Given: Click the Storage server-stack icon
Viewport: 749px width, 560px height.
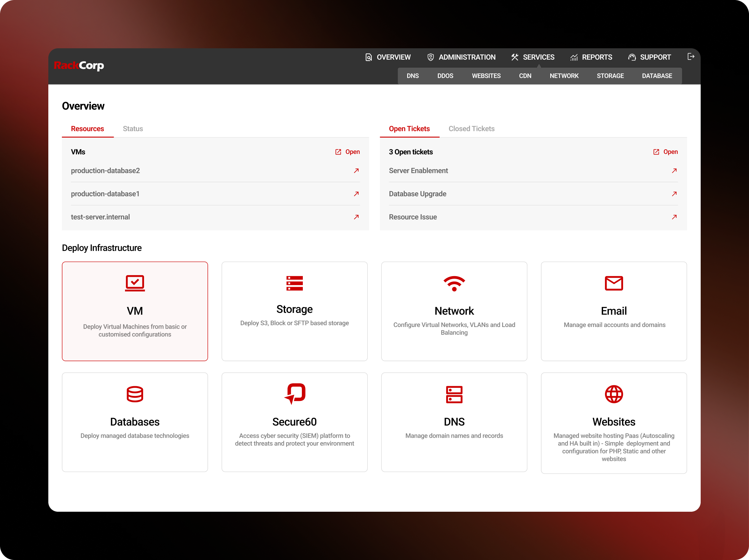Looking at the screenshot, I should (x=294, y=284).
